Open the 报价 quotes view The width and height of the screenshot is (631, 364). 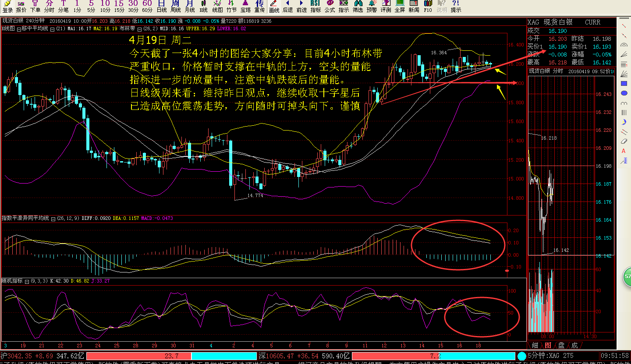(x=21, y=7)
